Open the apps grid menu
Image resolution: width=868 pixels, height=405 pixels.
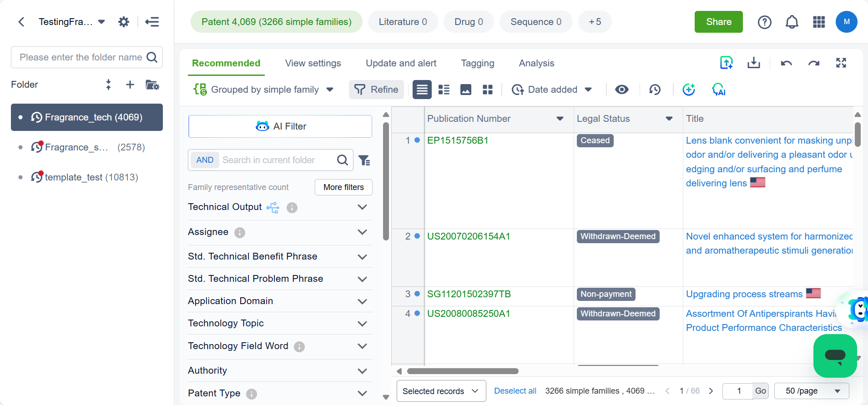pos(818,22)
